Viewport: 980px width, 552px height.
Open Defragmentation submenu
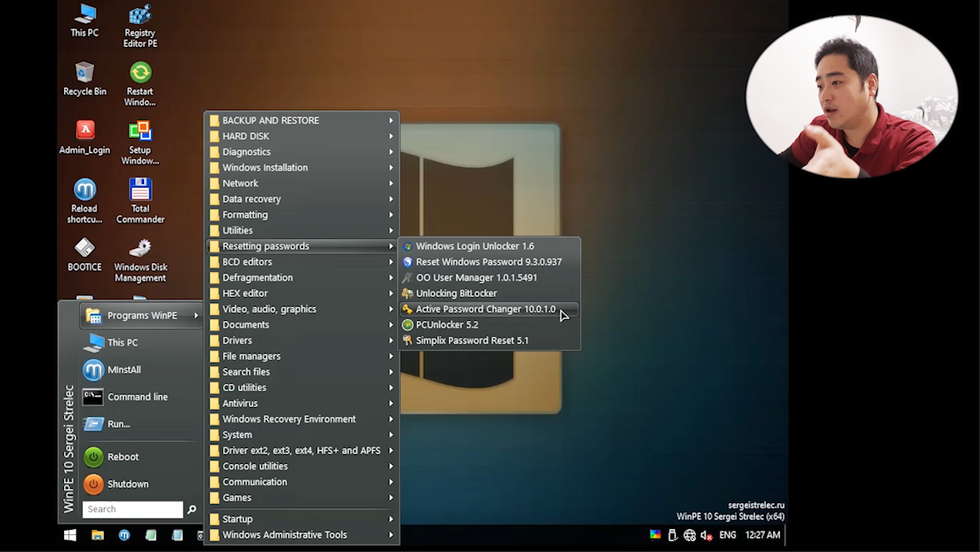302,277
